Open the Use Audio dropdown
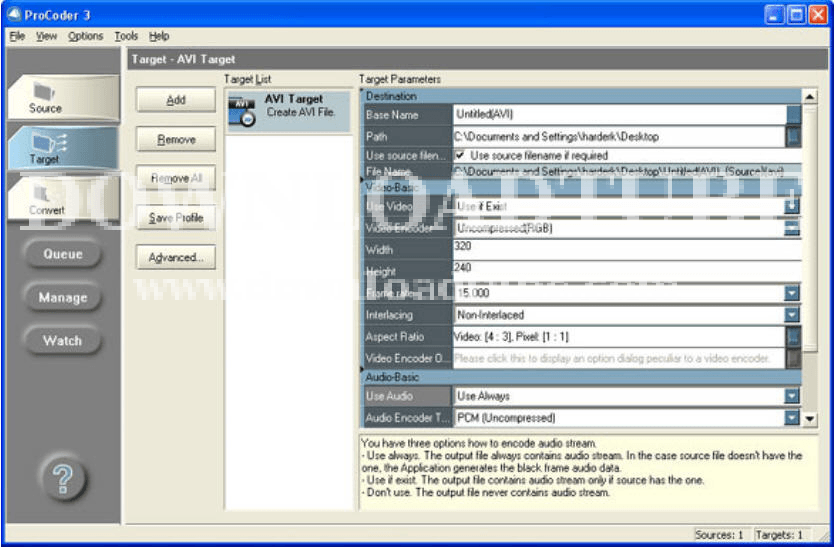 point(792,396)
